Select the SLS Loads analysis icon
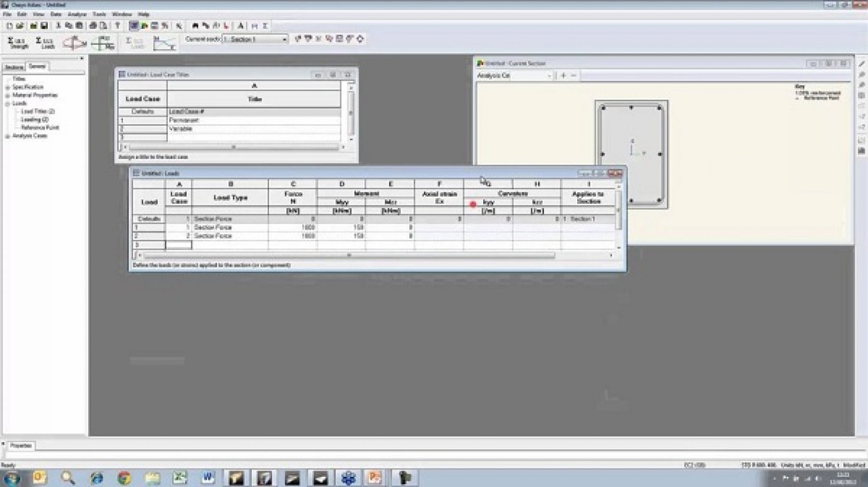 tap(45, 42)
